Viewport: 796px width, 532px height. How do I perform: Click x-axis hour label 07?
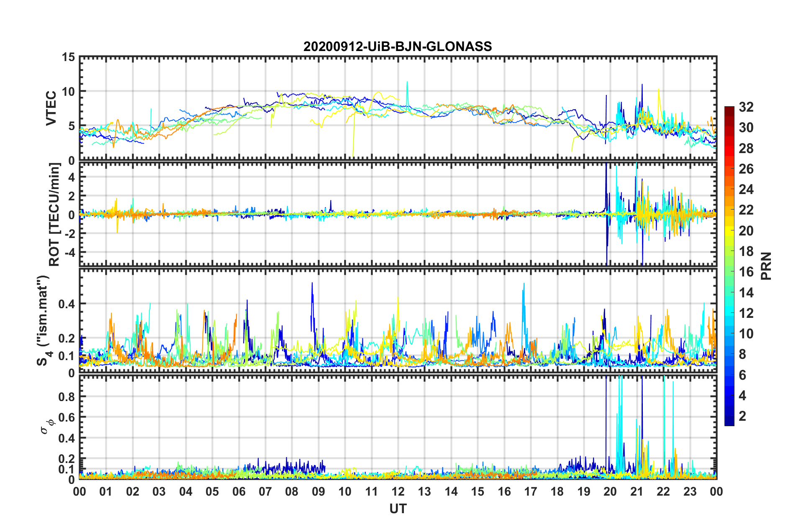[x=265, y=492]
